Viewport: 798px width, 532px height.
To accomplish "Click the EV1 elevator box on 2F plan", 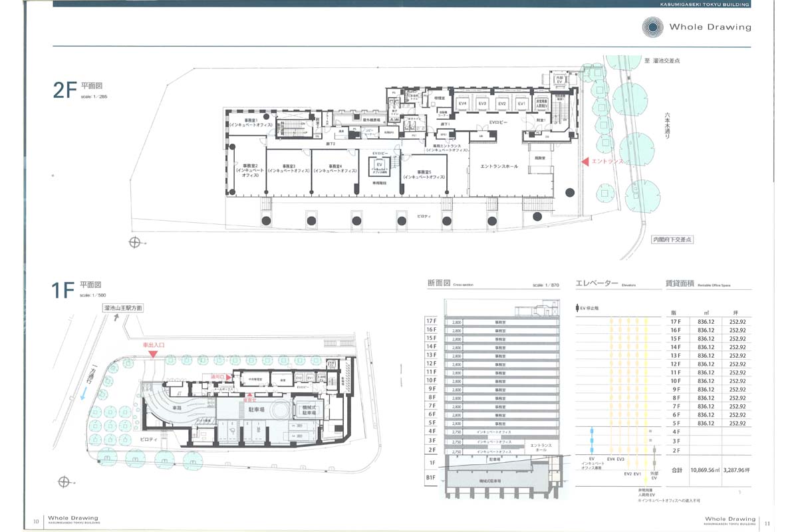I will tap(522, 105).
